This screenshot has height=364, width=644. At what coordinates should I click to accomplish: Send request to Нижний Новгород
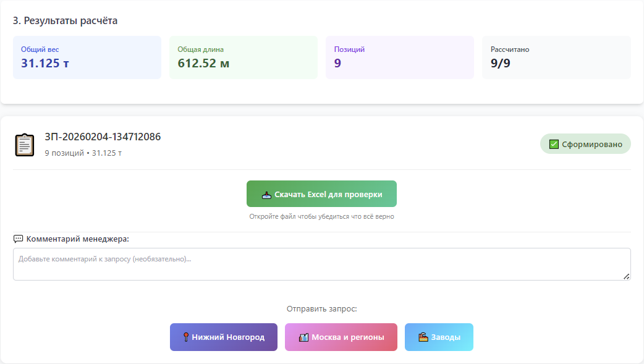[224, 337]
